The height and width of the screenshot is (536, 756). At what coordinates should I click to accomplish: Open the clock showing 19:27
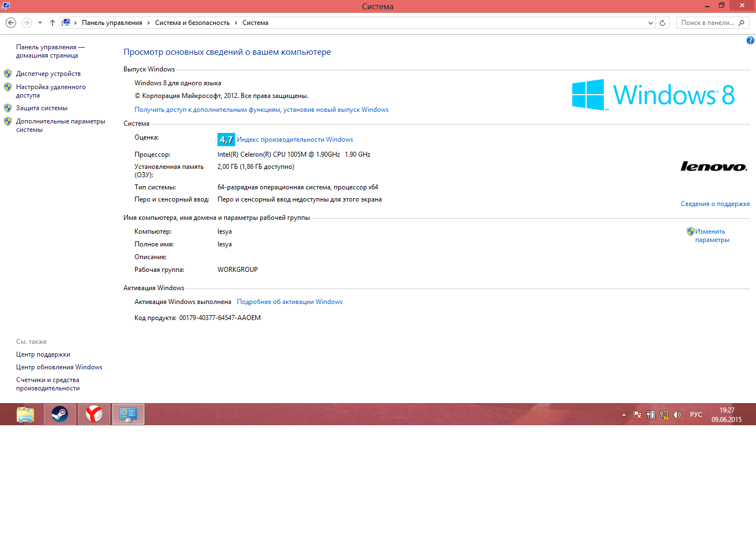point(727,415)
